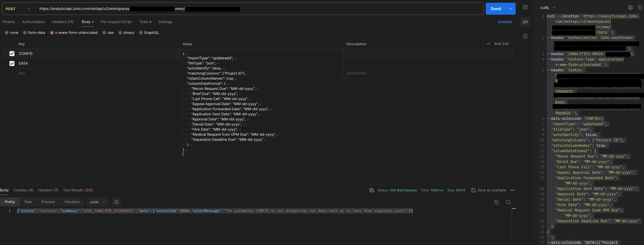Click the network globe icon near Status
Screen dimensions: 644x245
click(372, 190)
